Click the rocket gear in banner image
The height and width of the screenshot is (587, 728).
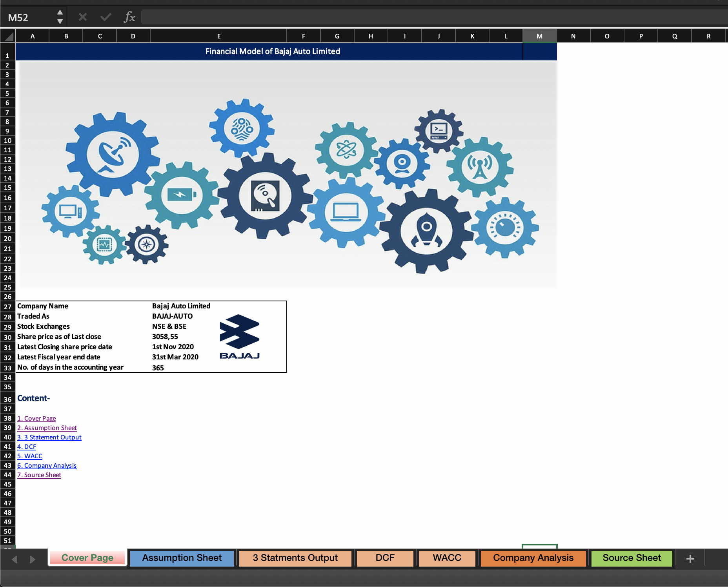(x=426, y=232)
